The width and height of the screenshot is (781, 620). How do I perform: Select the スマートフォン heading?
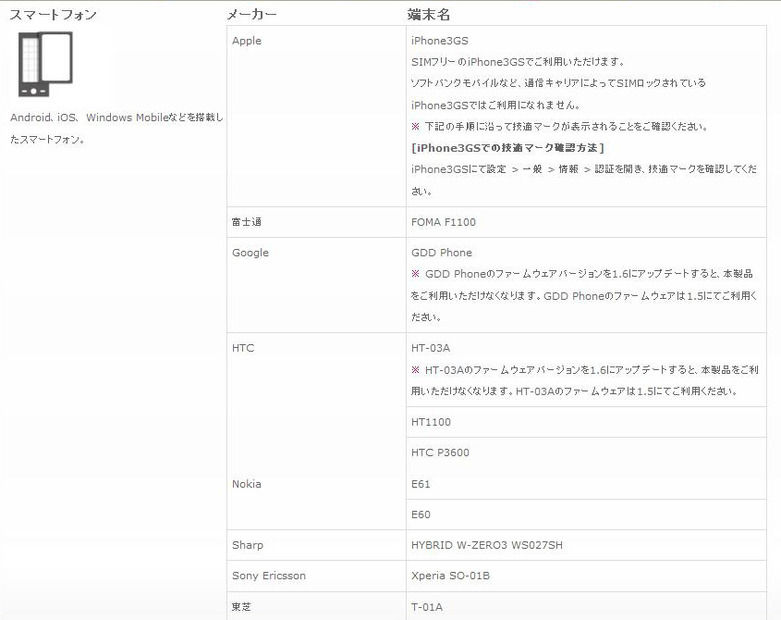coord(53,15)
